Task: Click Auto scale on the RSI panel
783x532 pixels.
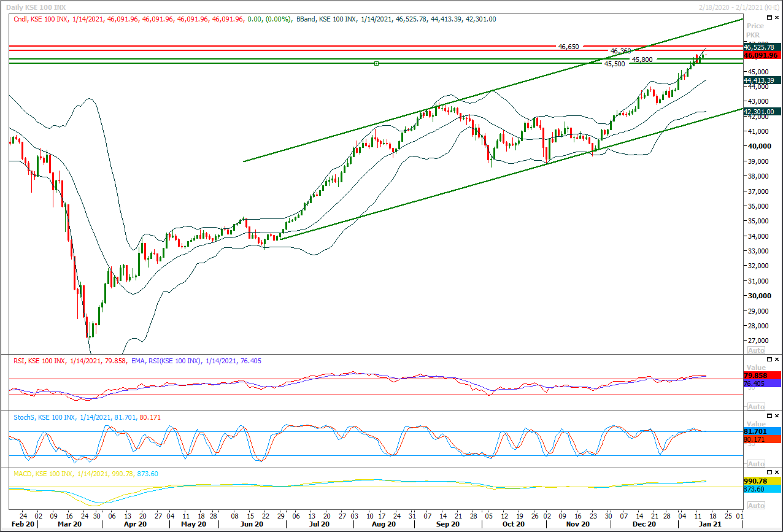Action: [x=756, y=407]
